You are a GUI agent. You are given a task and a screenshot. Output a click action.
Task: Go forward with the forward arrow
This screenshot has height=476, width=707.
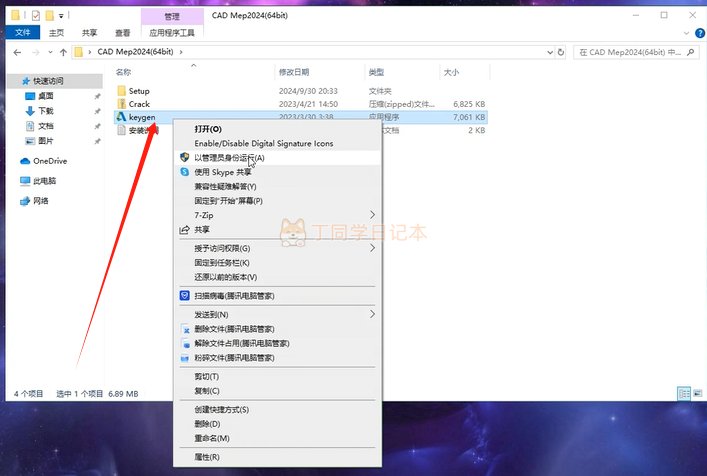pos(36,52)
